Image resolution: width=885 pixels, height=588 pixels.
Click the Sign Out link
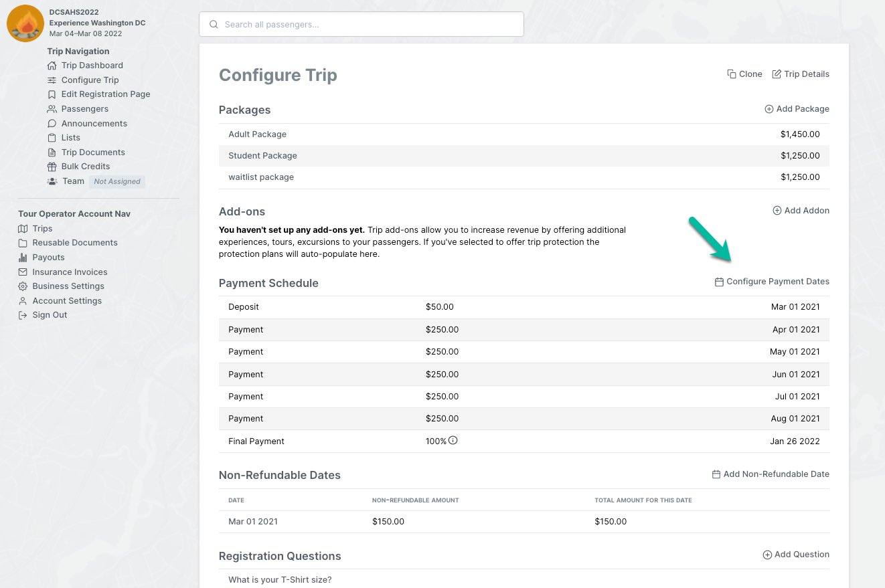[50, 315]
